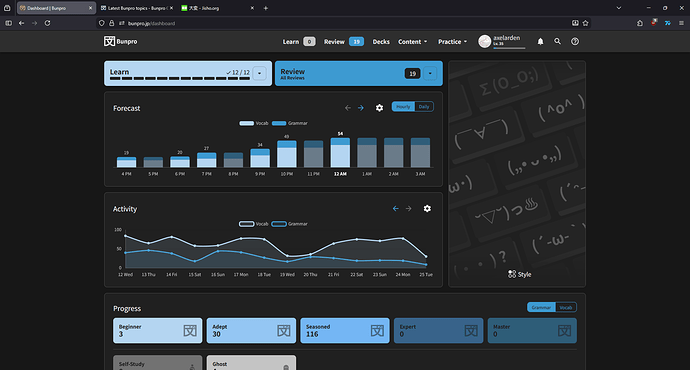Image resolution: width=690 pixels, height=370 pixels.
Task: Open the browser hamburger menu
Action: coord(681,23)
